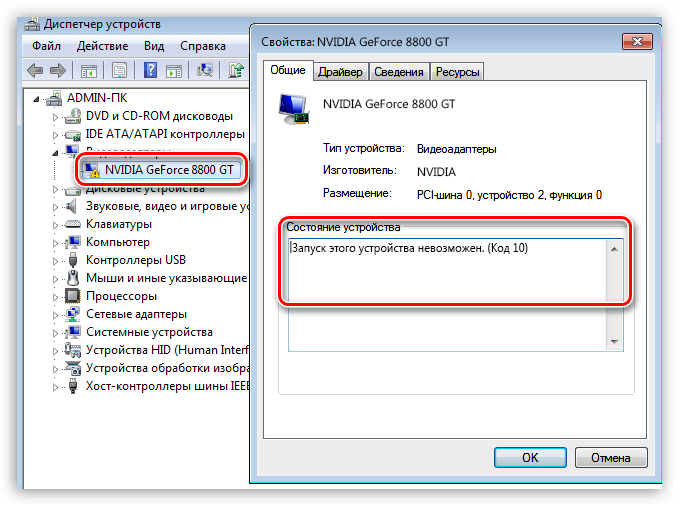Click the Scan for hardware changes icon

point(205,70)
